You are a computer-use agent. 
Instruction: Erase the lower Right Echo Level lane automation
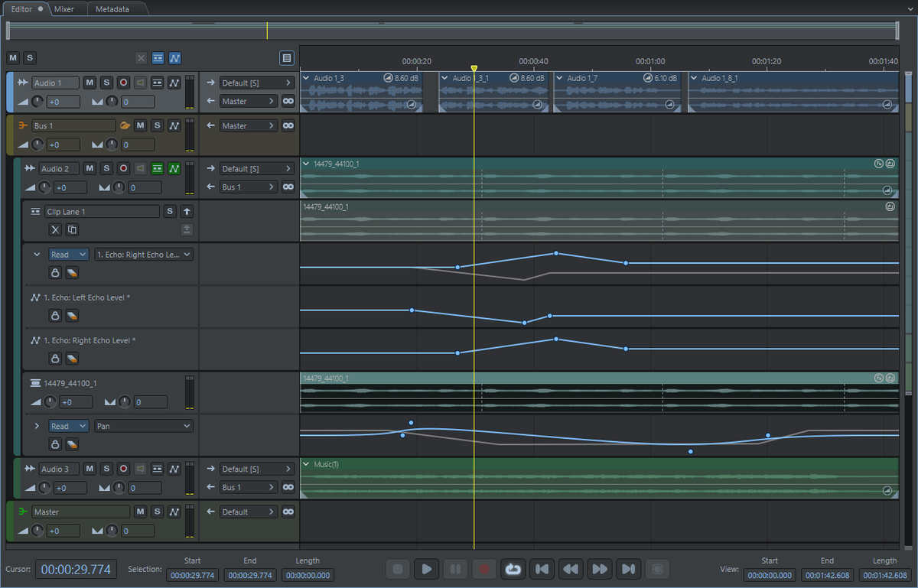[x=72, y=358]
